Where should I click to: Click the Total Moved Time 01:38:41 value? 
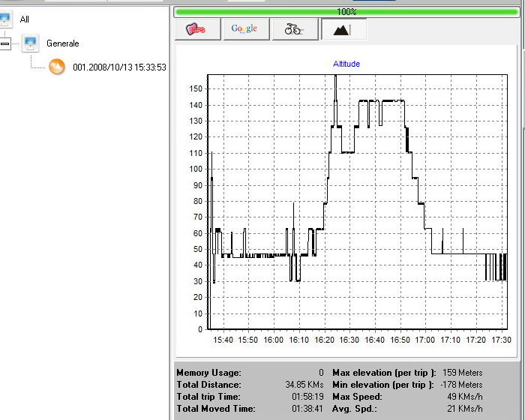[306, 409]
